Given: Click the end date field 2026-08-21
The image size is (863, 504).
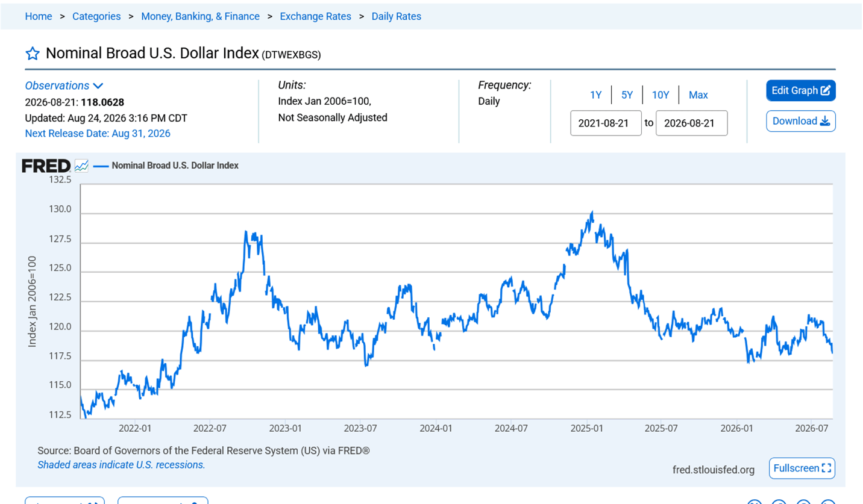Looking at the screenshot, I should 691,123.
